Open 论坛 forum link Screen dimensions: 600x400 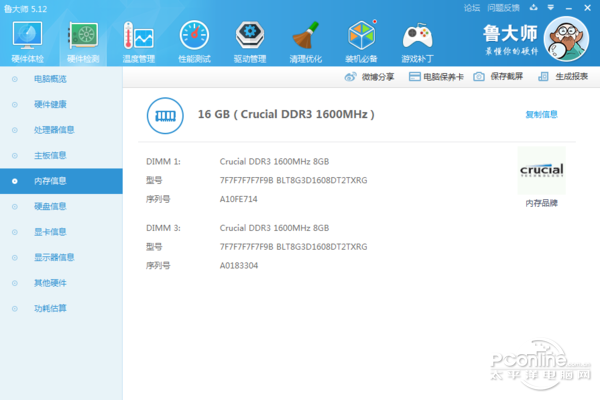click(x=472, y=7)
